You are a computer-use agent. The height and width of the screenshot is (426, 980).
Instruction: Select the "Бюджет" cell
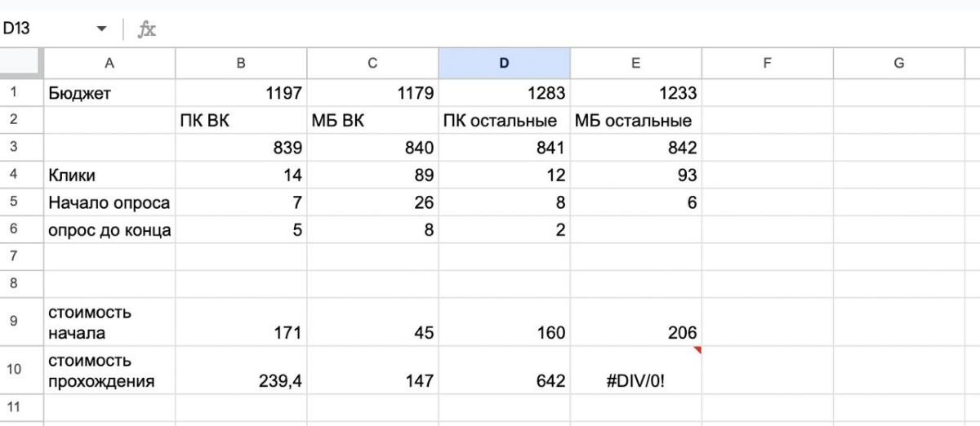click(x=109, y=93)
